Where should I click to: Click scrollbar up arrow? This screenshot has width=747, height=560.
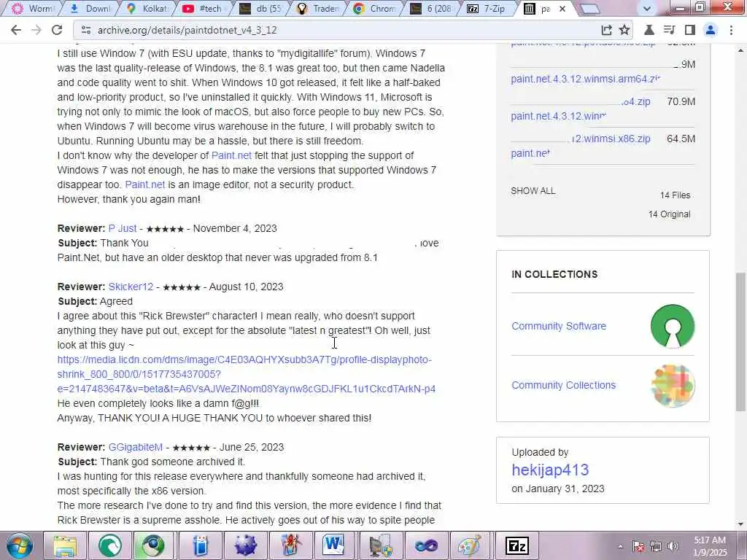click(x=741, y=50)
